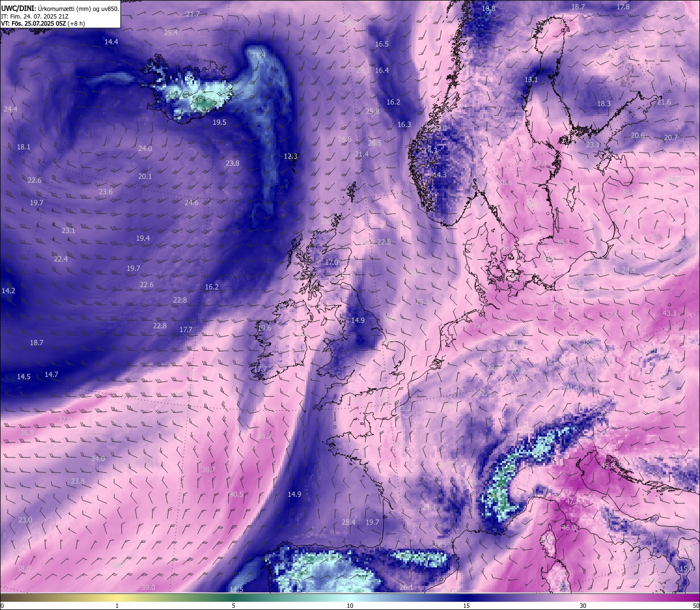Click the map value '17.8' in the top right
700x610 pixels.
pyautogui.click(x=623, y=7)
